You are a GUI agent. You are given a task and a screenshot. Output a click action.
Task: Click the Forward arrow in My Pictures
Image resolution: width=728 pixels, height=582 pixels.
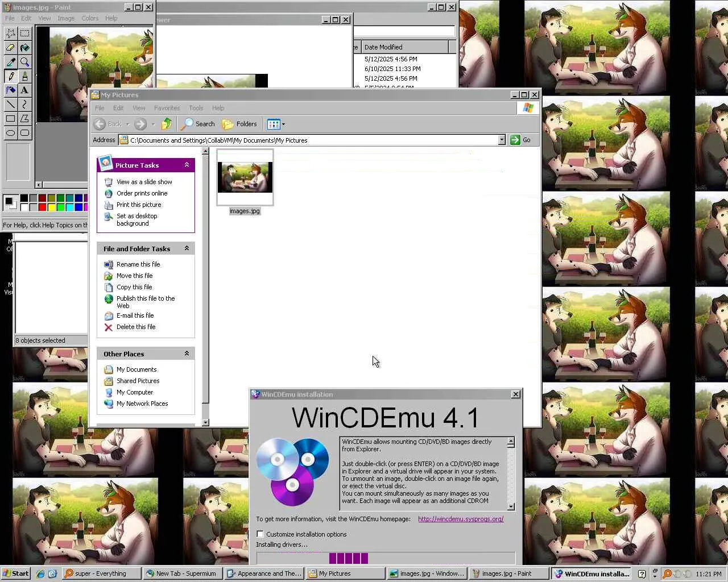click(140, 124)
